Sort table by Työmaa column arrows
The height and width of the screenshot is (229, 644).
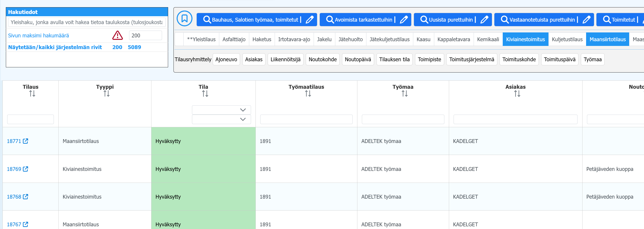pos(404,94)
